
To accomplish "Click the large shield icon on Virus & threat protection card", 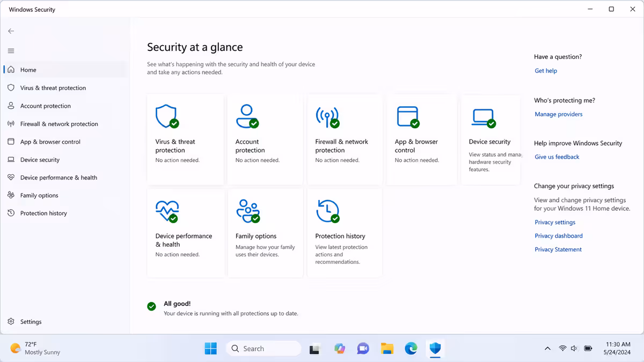I will [166, 116].
